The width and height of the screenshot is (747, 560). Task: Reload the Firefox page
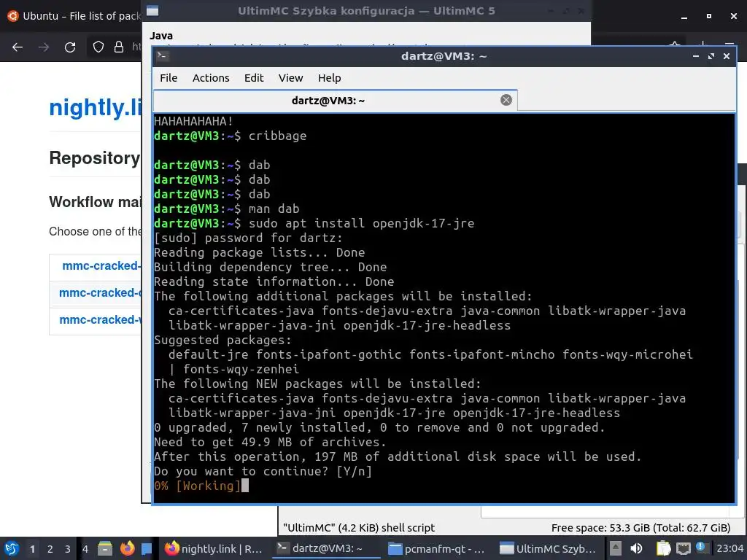(70, 47)
